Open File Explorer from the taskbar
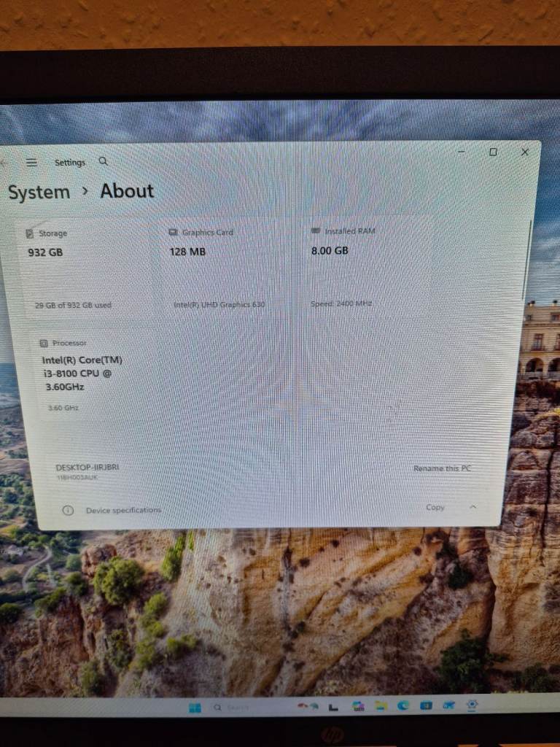The image size is (560, 747). tap(381, 706)
